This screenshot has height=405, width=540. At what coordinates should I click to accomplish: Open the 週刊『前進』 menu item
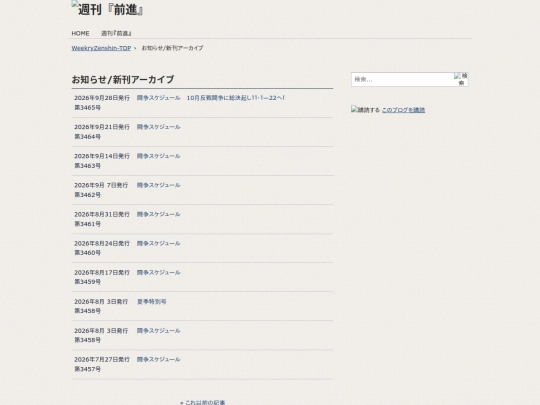click(x=116, y=33)
